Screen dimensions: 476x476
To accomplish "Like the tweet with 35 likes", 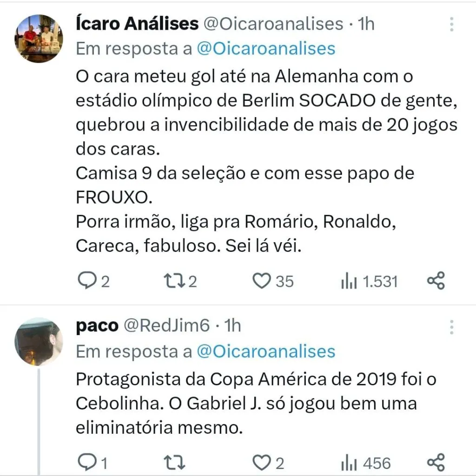I will point(262,281).
